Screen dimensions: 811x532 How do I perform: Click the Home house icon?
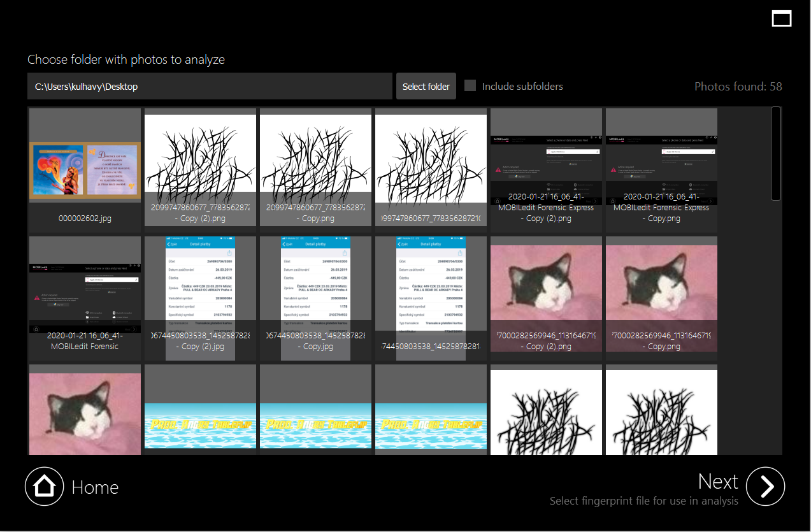coord(44,487)
